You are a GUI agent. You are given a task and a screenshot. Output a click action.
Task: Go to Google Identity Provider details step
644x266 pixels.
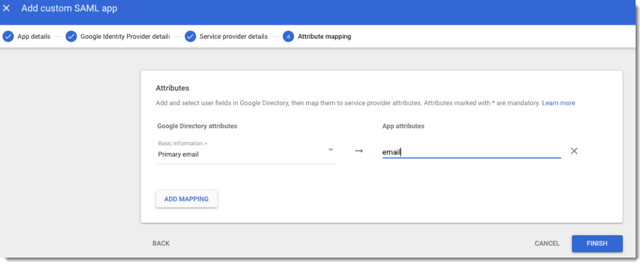(x=125, y=37)
